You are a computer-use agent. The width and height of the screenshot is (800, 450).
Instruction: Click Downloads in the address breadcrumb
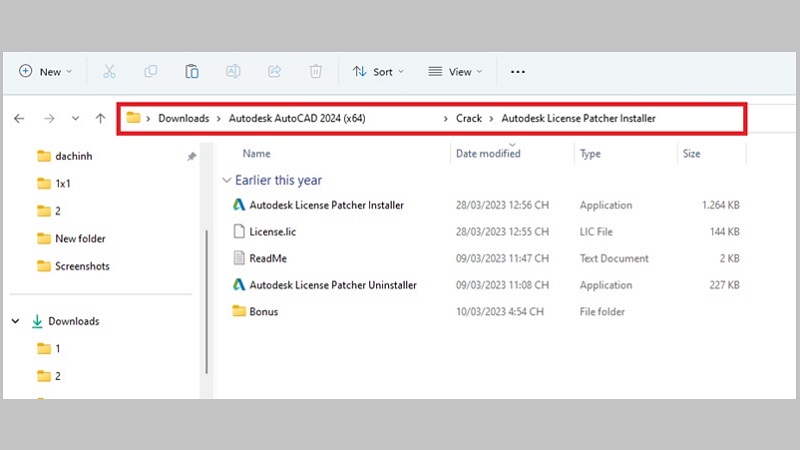[x=183, y=118]
